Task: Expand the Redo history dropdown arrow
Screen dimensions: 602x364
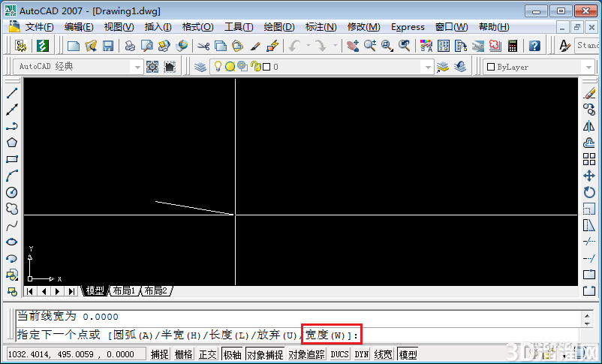Action: 336,46
